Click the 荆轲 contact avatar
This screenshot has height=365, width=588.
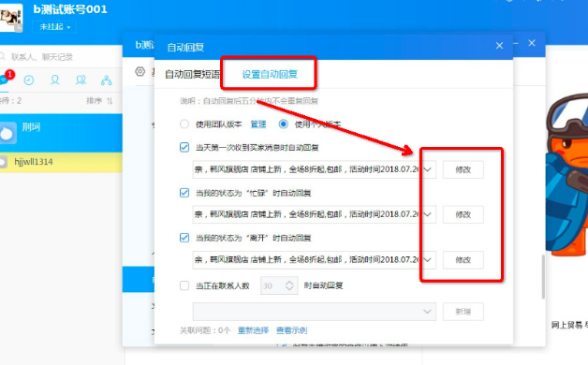(x=7, y=133)
